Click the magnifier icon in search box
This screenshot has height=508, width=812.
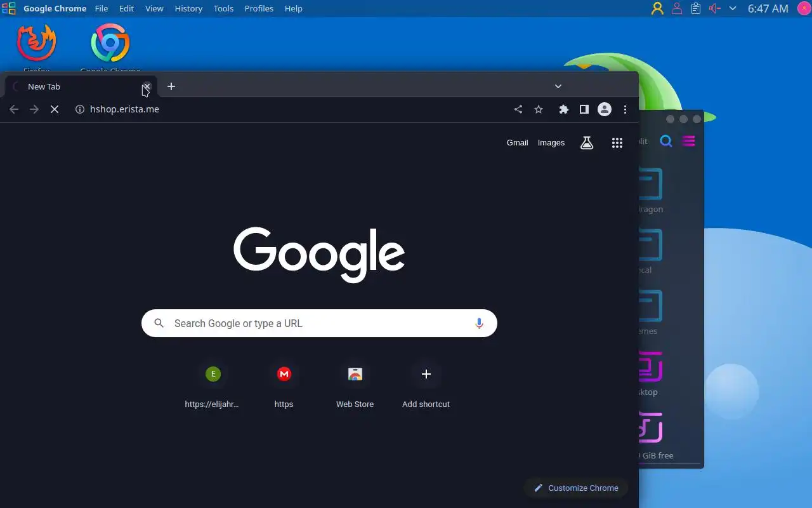coord(159,323)
